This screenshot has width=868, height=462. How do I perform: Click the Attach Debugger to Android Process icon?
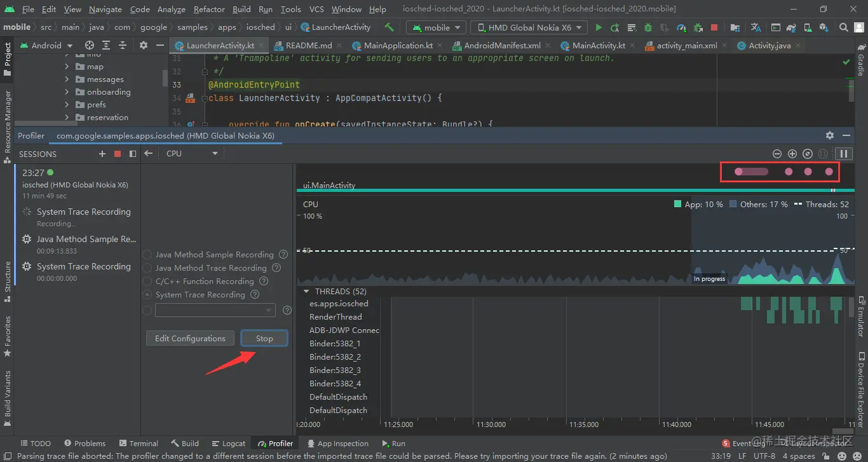pyautogui.click(x=698, y=27)
